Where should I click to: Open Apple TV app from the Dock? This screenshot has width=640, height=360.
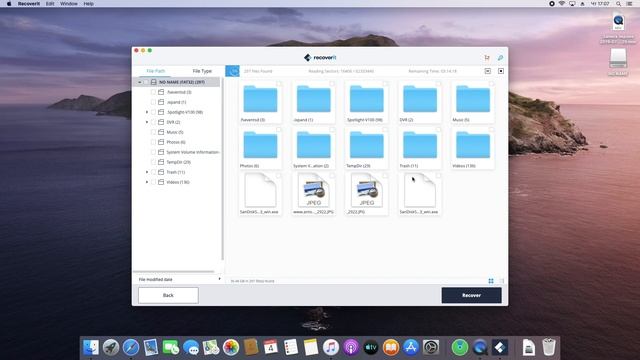click(x=371, y=347)
